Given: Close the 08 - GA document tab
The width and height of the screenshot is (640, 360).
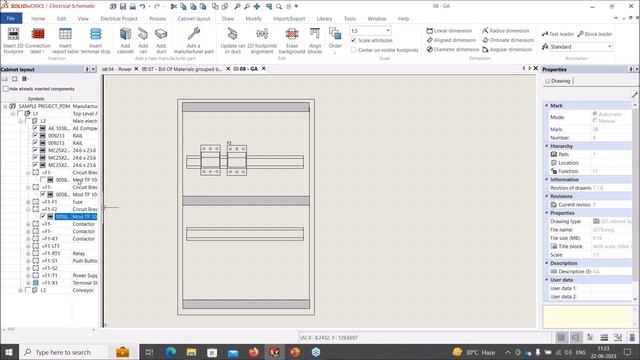Looking at the screenshot, I should pyautogui.click(x=264, y=69).
